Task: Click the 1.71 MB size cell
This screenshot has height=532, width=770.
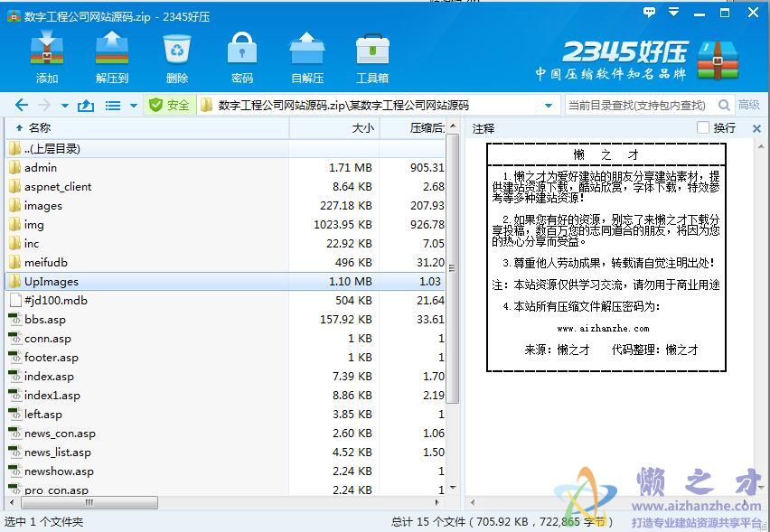Action: tap(351, 168)
